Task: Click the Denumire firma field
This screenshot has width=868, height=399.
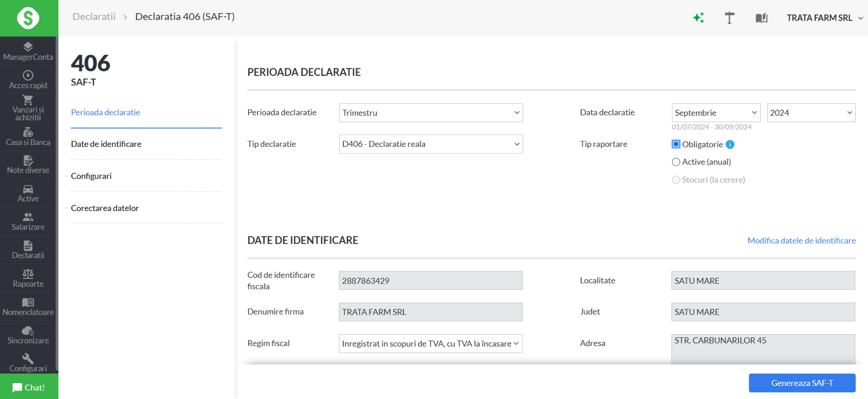Action: tap(431, 312)
